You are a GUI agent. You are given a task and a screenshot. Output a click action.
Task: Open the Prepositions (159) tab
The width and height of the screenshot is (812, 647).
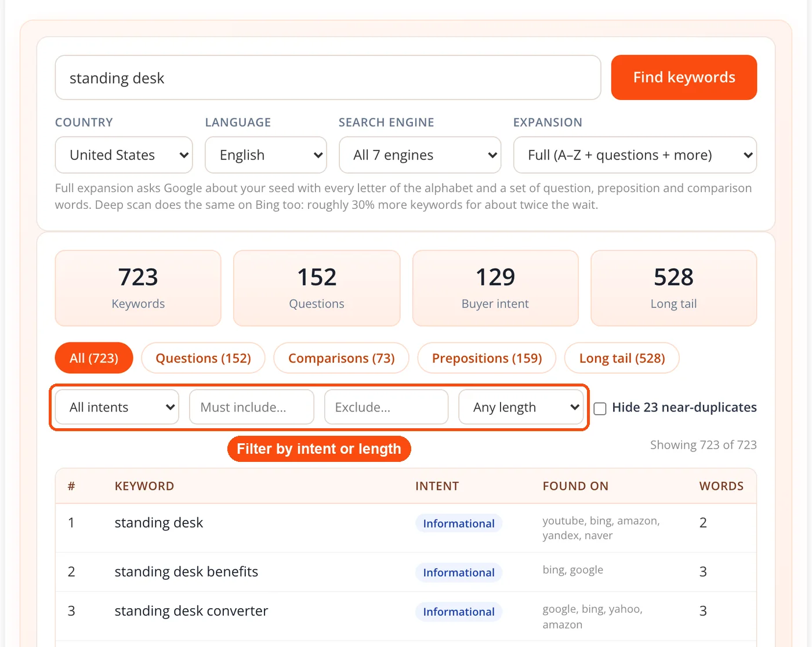(x=487, y=358)
